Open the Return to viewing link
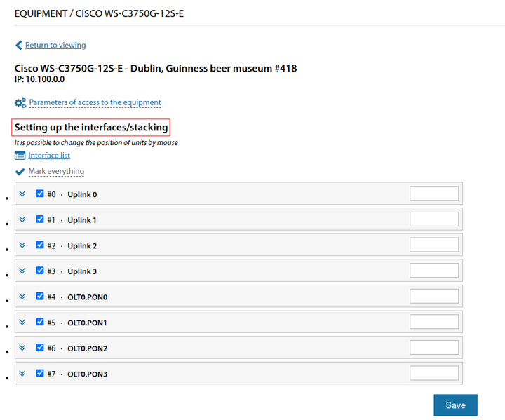Viewport: 505px width, 420px height. coord(55,46)
